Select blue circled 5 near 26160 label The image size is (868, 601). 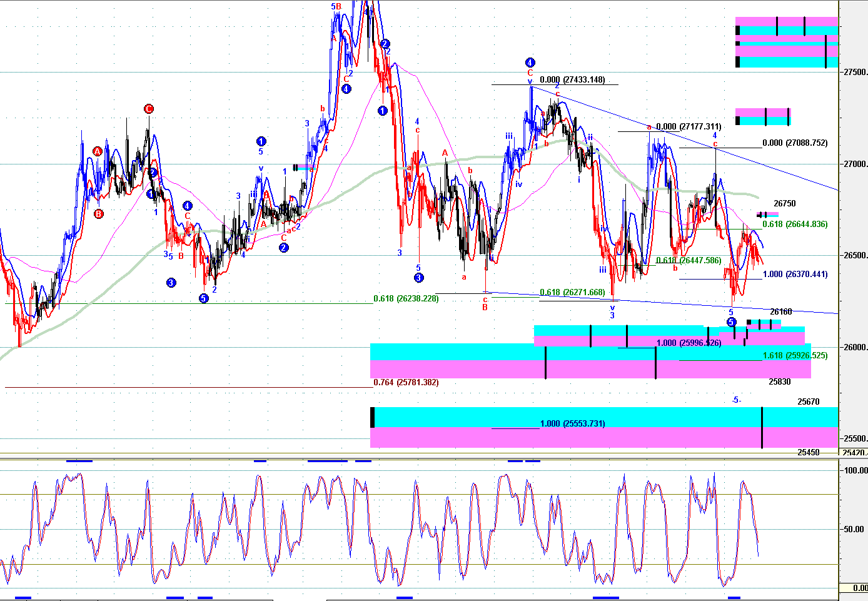pyautogui.click(x=732, y=322)
